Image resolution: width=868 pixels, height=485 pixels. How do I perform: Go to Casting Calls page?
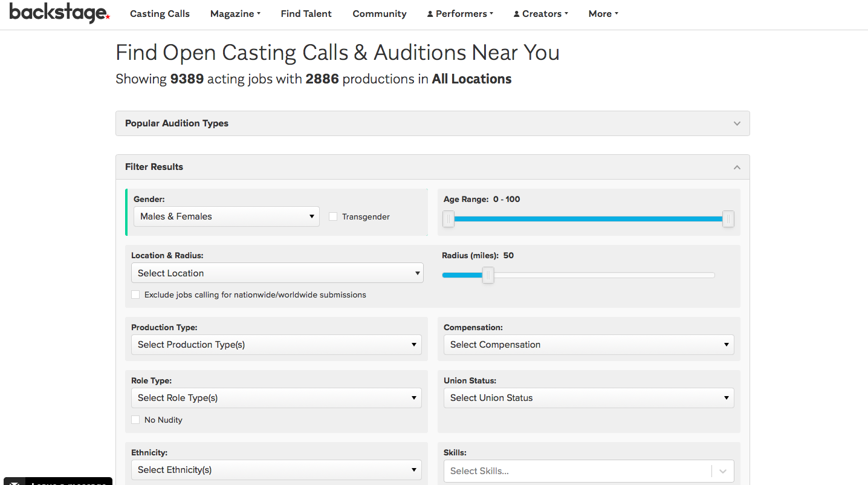160,14
